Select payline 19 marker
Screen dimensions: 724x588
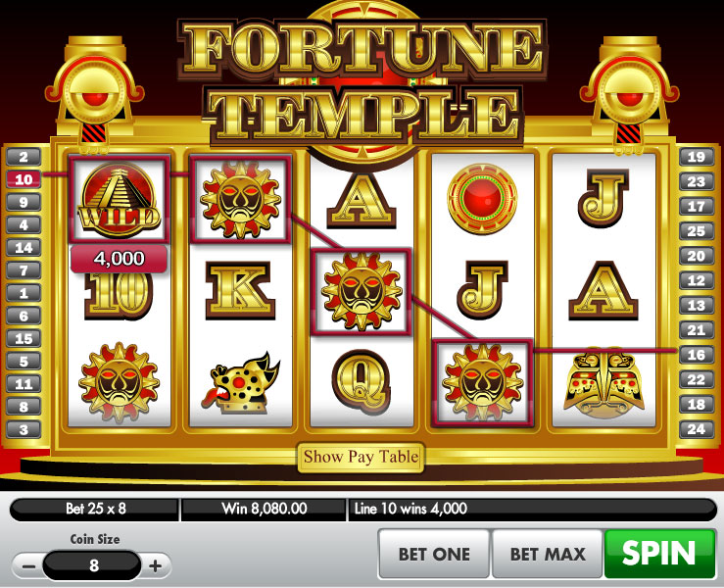(697, 157)
